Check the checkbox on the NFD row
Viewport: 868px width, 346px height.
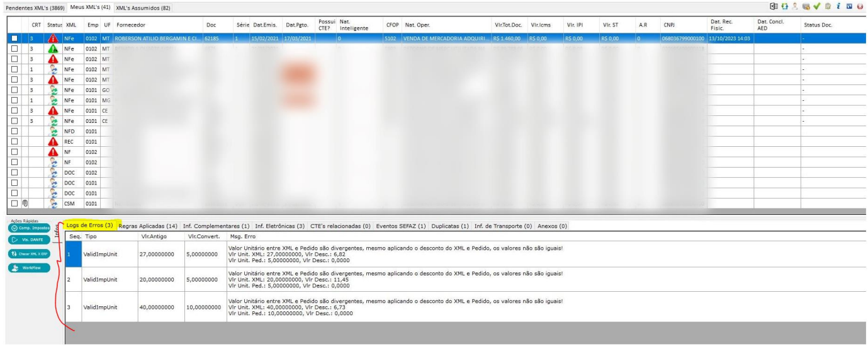pyautogui.click(x=14, y=131)
